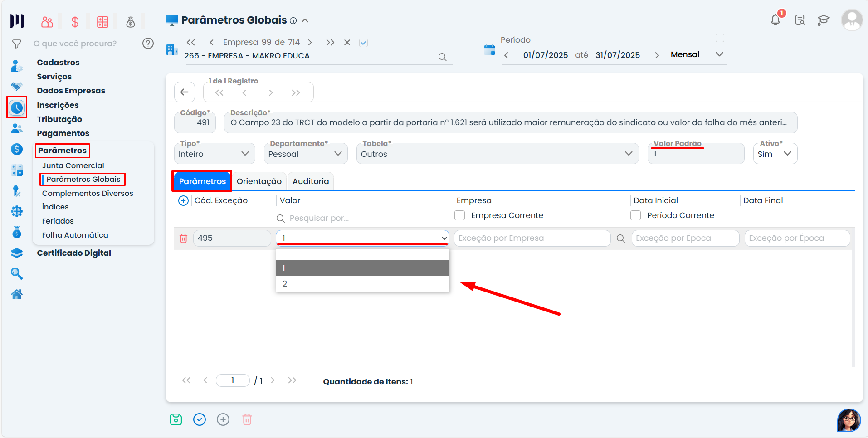
Task: Click the notification bell icon
Action: [775, 20]
